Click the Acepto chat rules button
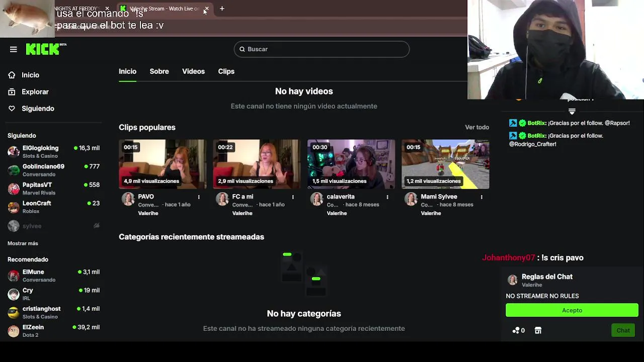The width and height of the screenshot is (644, 362). [x=572, y=310]
